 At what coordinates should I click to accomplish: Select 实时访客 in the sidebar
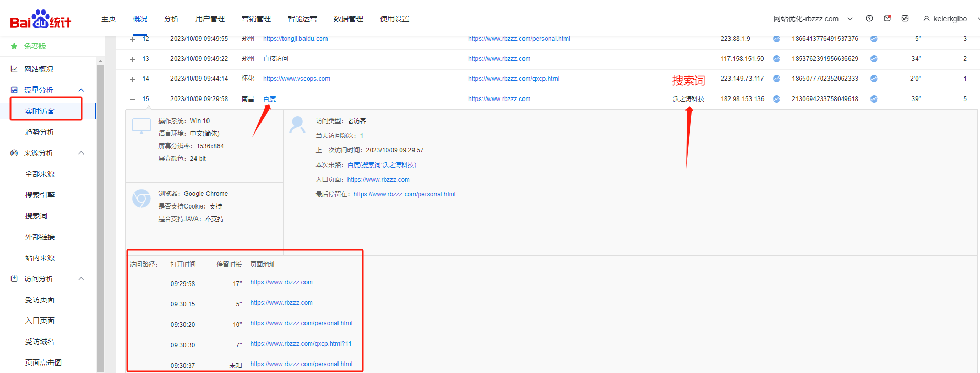pos(40,111)
